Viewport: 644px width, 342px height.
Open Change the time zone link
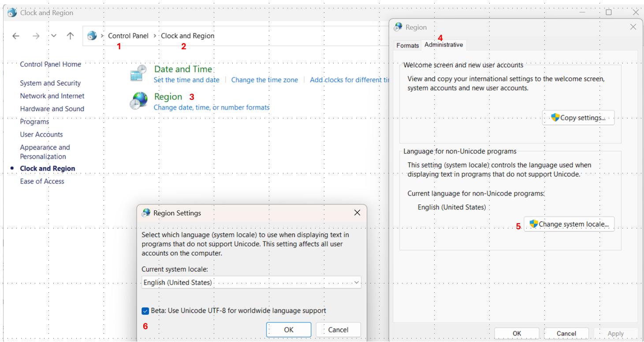pos(264,80)
